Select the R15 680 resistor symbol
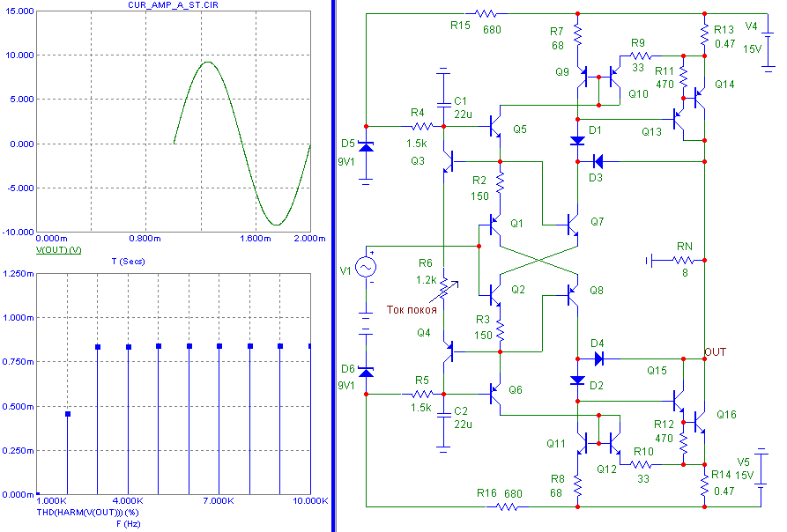The height and width of the screenshot is (532, 787). 486,13
